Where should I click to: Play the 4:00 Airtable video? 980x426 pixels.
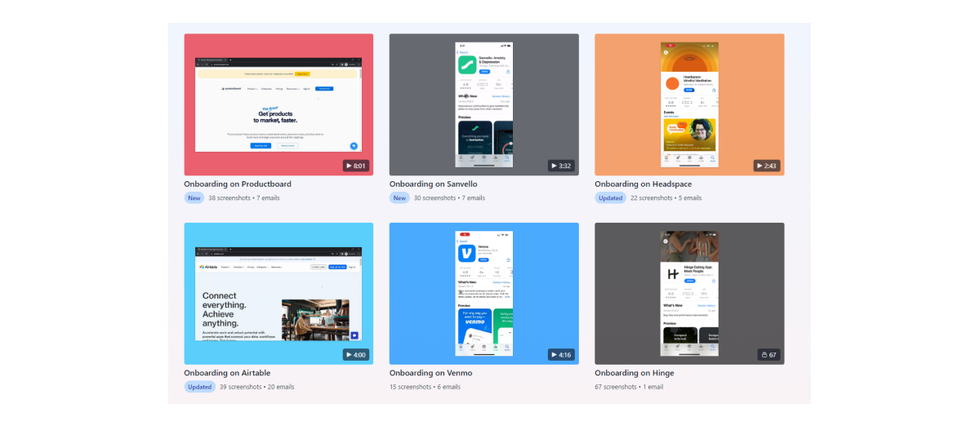[356, 355]
